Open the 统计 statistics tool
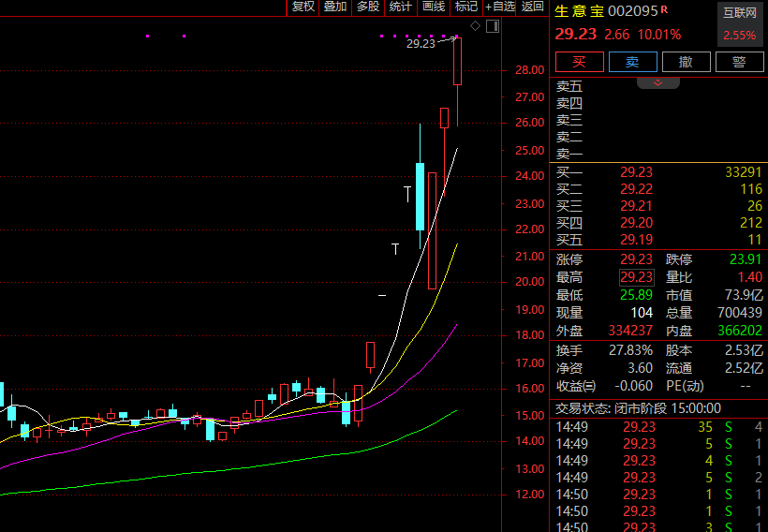Screen dimensions: 768x532 pos(400,7)
